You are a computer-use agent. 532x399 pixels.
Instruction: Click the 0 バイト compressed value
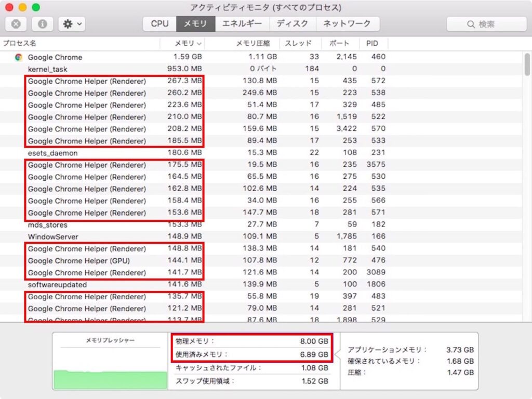pyautogui.click(x=263, y=69)
